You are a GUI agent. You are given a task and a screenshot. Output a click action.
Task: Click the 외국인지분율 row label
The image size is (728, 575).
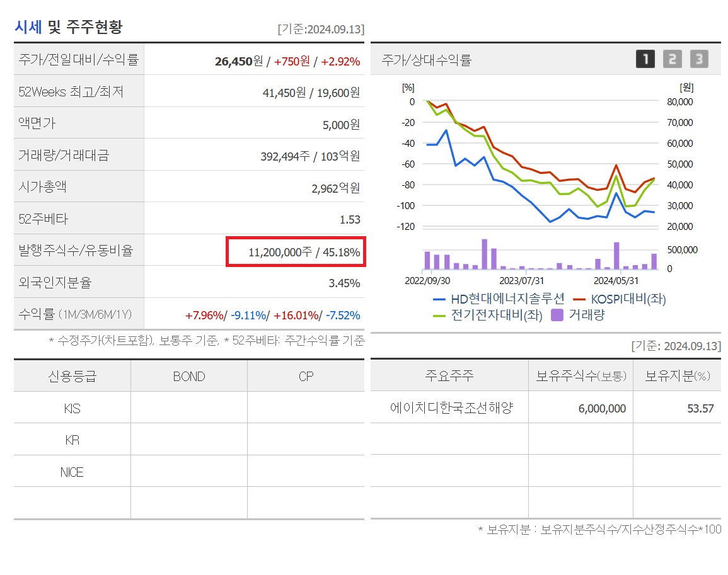[55, 282]
